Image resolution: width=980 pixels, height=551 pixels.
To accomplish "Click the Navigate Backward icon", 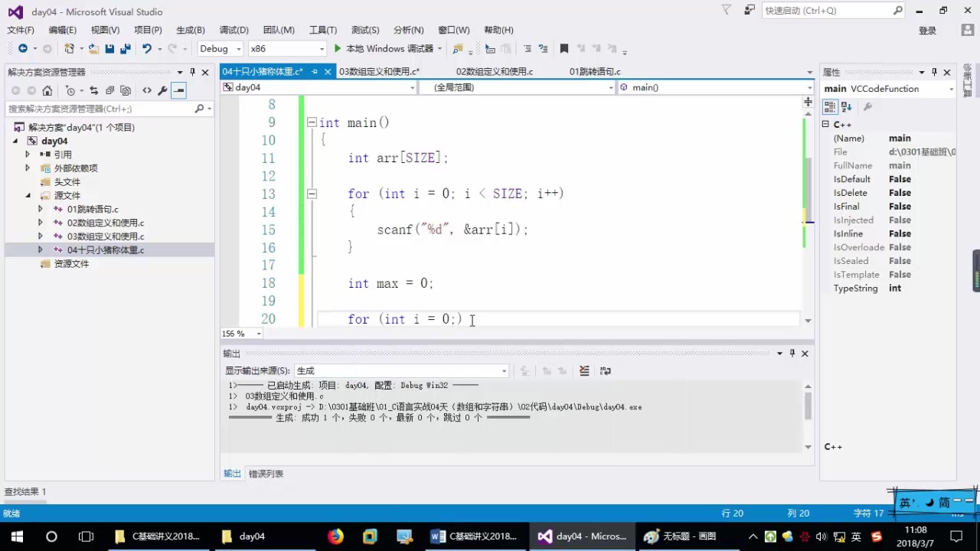I will pos(23,48).
